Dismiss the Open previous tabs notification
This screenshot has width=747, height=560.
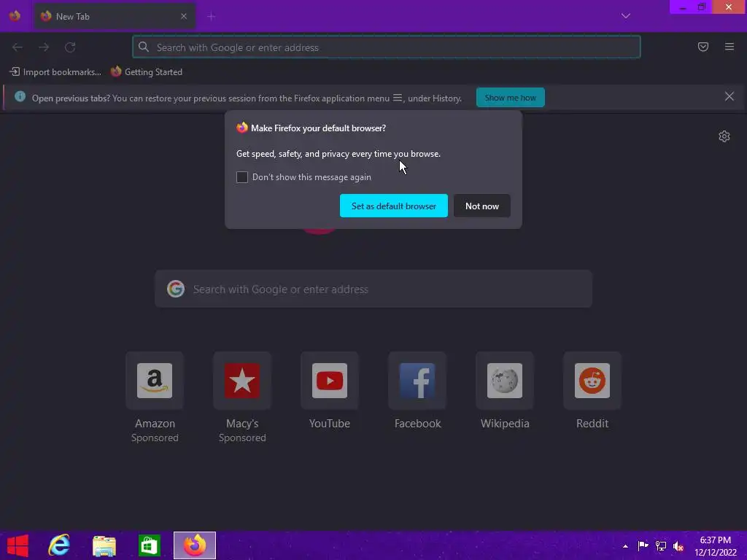[729, 97]
